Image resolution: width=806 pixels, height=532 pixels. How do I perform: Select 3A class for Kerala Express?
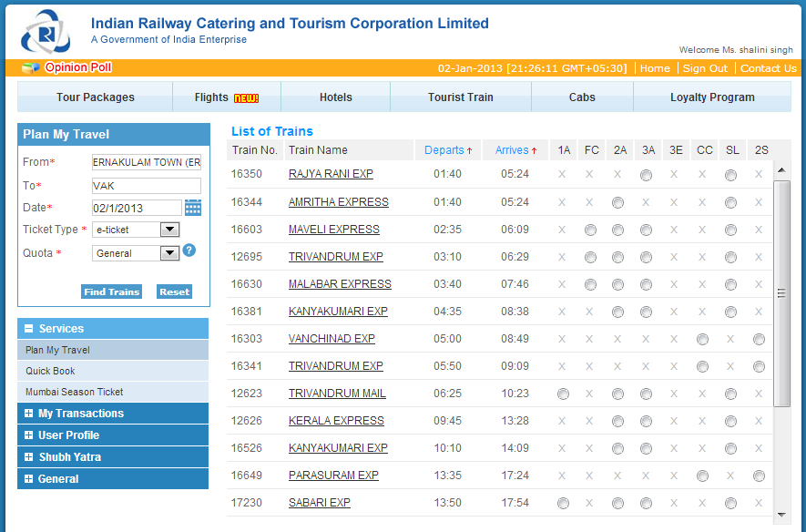pos(646,422)
